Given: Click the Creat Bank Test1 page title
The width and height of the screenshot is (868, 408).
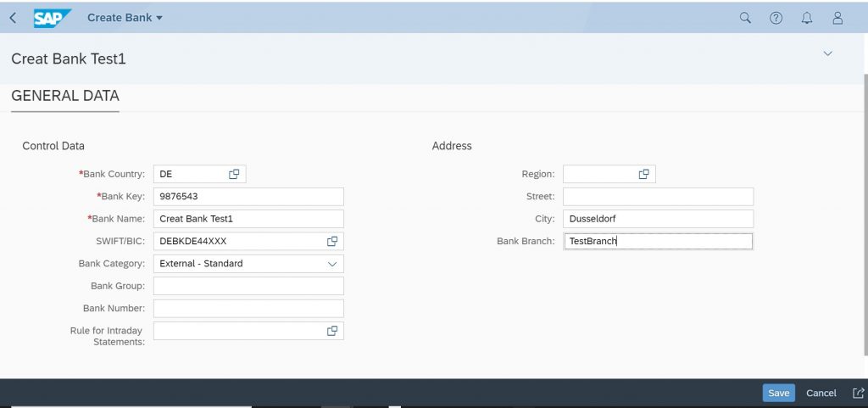Looking at the screenshot, I should point(69,59).
